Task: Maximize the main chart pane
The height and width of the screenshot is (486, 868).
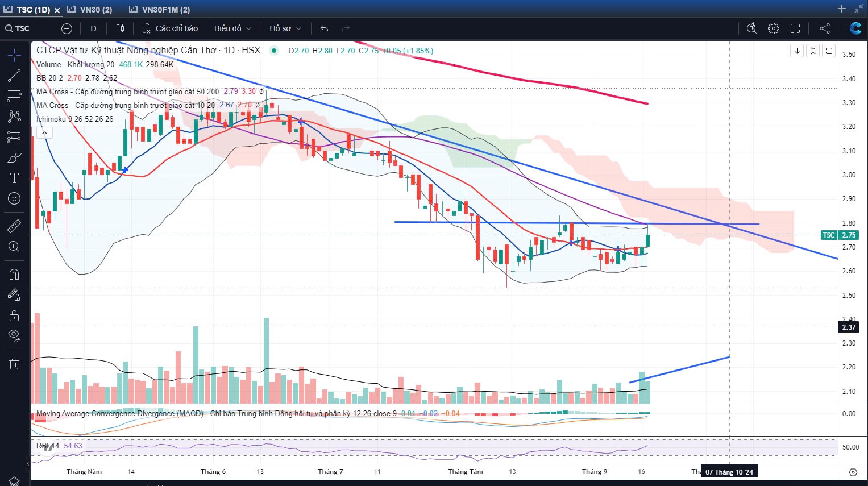Action: [829, 51]
